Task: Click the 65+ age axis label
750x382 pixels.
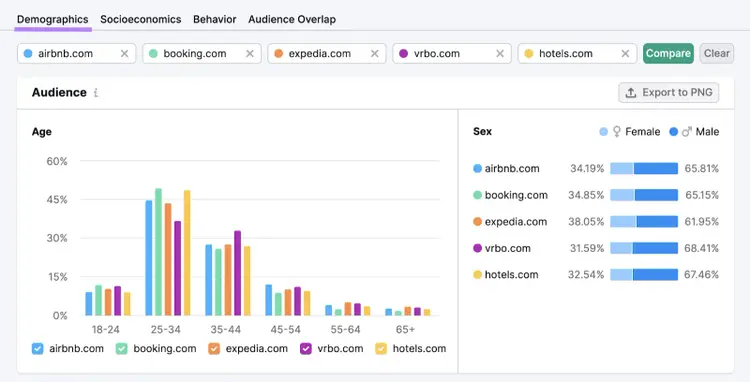Action: click(405, 329)
